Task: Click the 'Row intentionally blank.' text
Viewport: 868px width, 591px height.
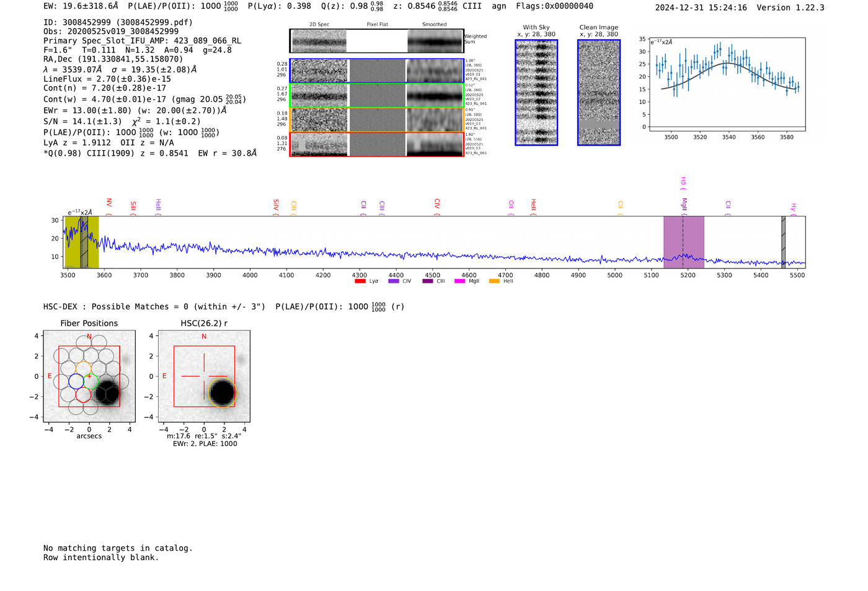Action: (101, 558)
